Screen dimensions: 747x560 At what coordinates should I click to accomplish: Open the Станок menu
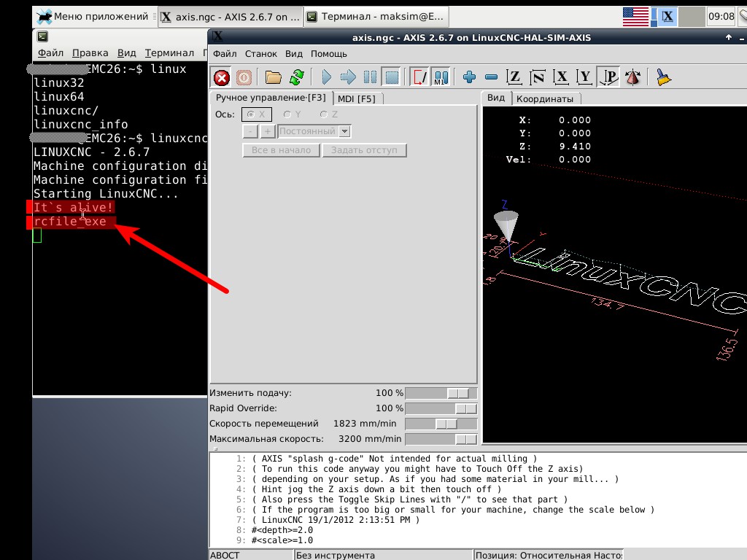(x=261, y=54)
